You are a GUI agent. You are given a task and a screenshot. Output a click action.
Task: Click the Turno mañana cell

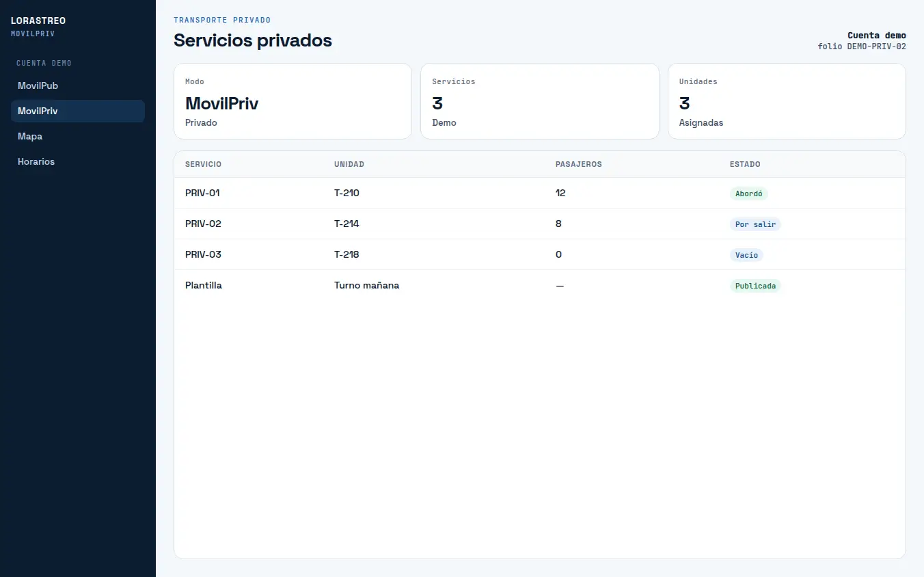pos(366,285)
